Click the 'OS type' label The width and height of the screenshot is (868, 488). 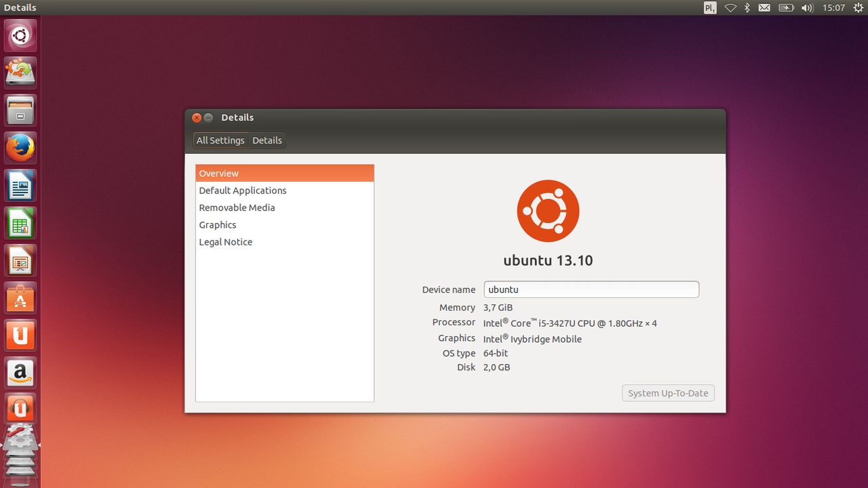pyautogui.click(x=459, y=353)
